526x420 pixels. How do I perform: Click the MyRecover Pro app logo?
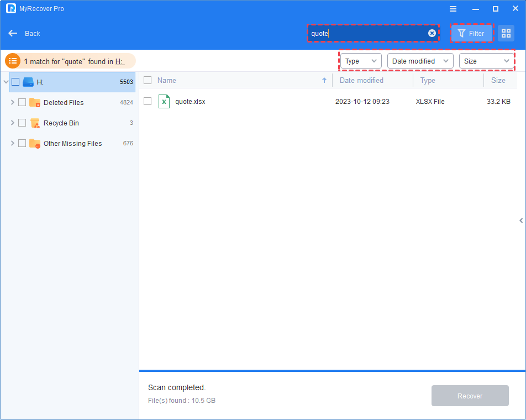tap(10, 8)
